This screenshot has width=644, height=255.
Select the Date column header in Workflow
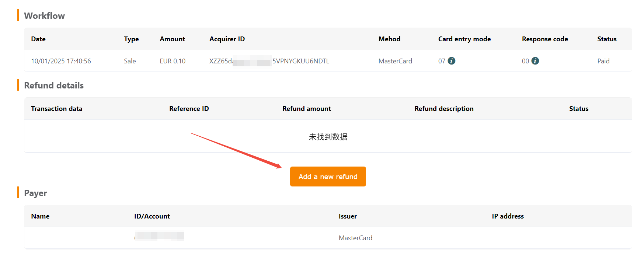(x=38, y=39)
